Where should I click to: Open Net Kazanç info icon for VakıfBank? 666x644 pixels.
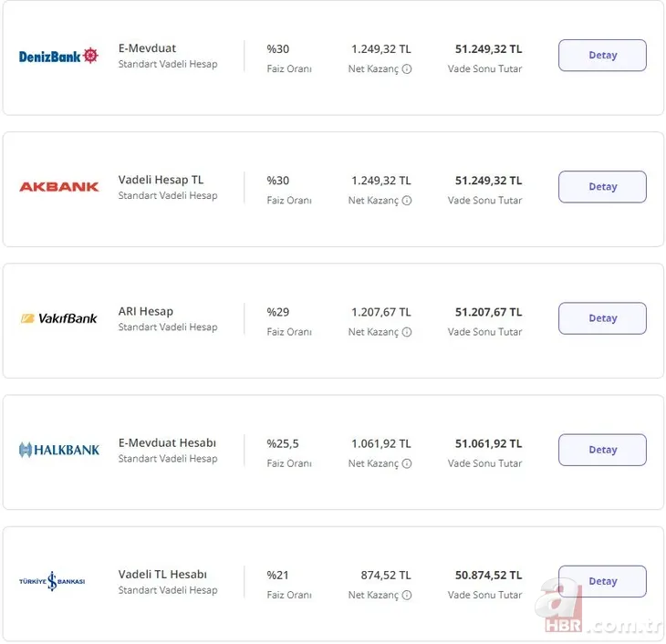[x=407, y=332]
